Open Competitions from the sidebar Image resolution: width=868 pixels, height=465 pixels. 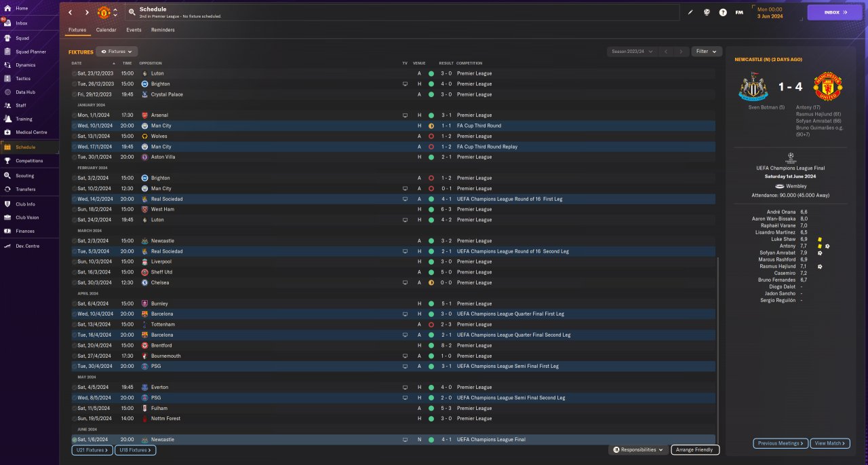(29, 161)
